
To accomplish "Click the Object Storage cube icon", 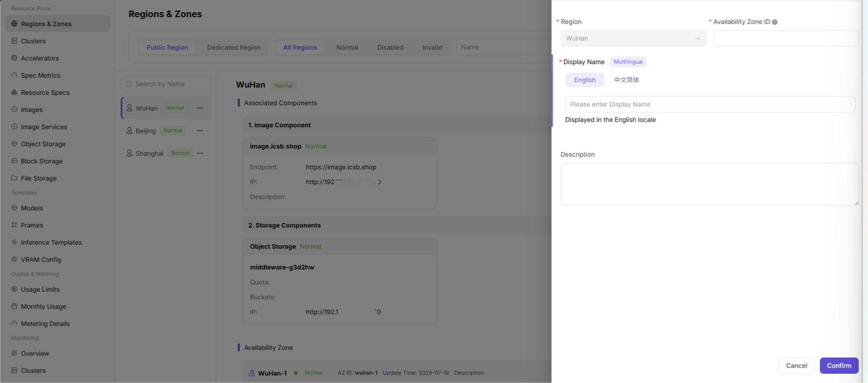I will (14, 144).
